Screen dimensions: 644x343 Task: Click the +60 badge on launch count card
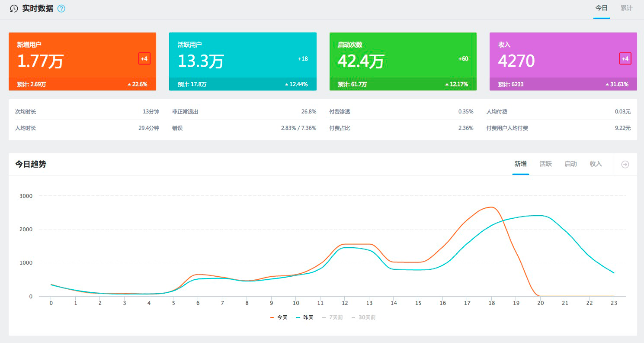click(x=463, y=58)
